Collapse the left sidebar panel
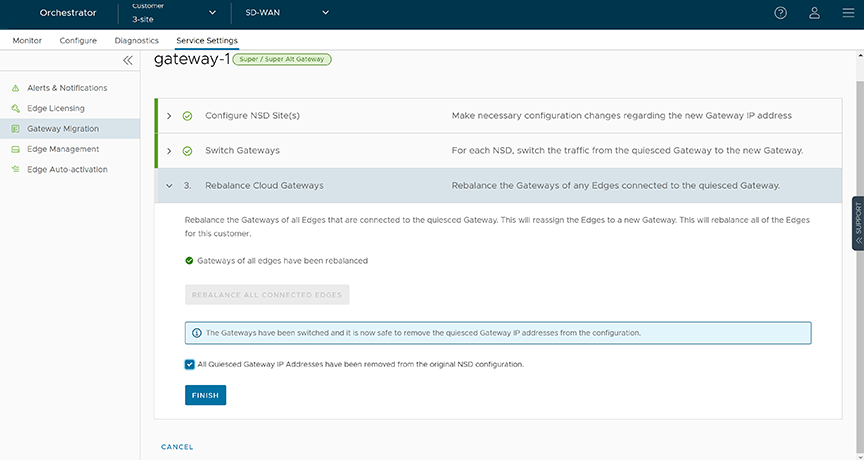 pos(127,61)
